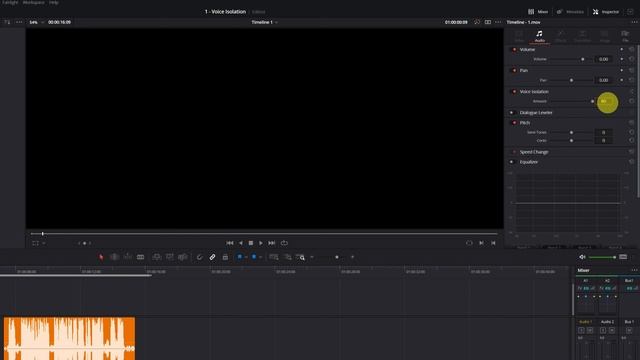640x360 pixels.
Task: Play in reverse
Action: coord(241,243)
